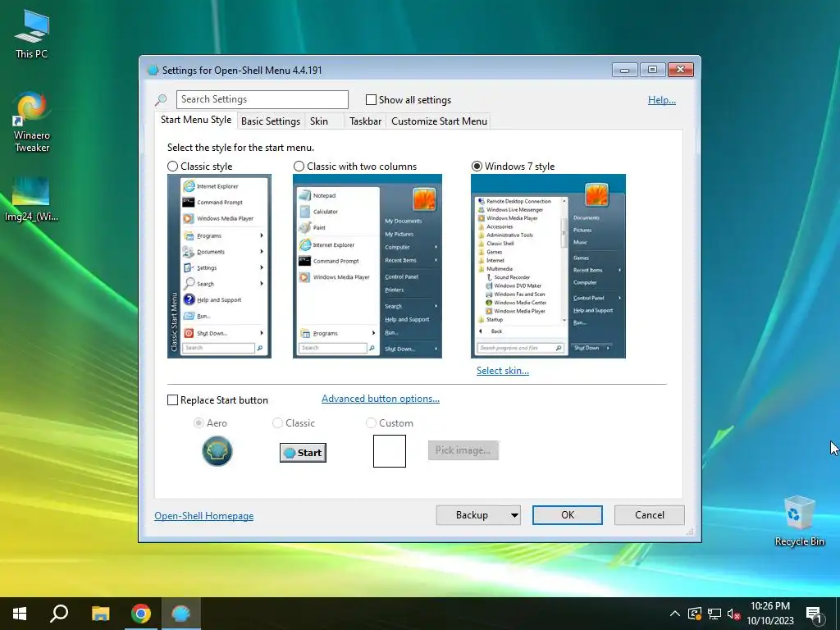Choose the Custom button radio option
Viewport: 840px width, 630px height.
pos(371,423)
